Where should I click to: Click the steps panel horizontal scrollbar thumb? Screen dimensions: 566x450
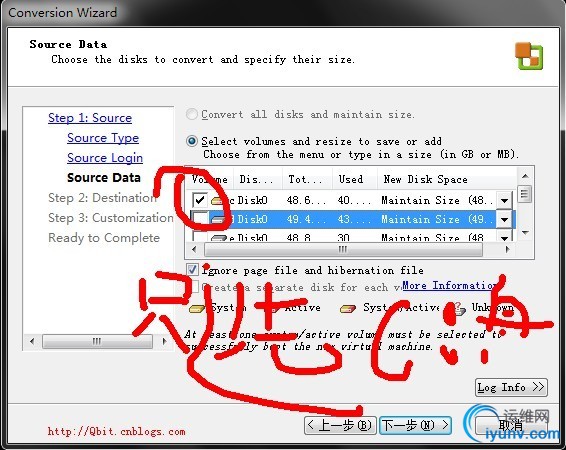[97, 341]
